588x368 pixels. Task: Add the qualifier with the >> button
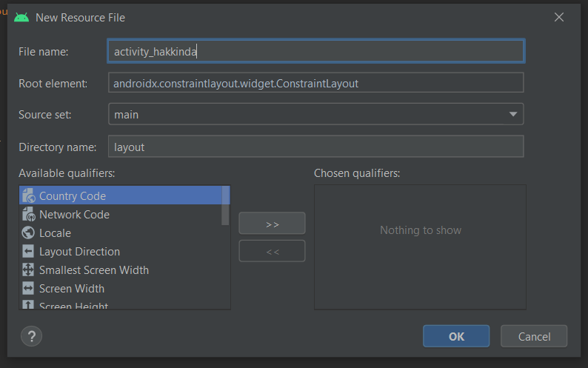pos(272,224)
